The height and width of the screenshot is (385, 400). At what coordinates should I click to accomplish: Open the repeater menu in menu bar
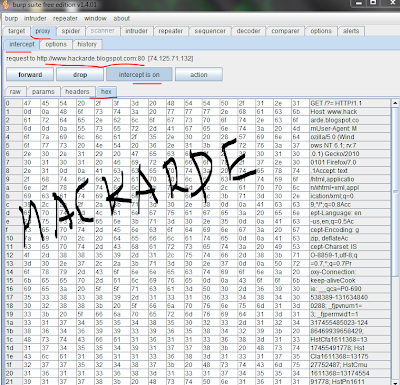(65, 19)
